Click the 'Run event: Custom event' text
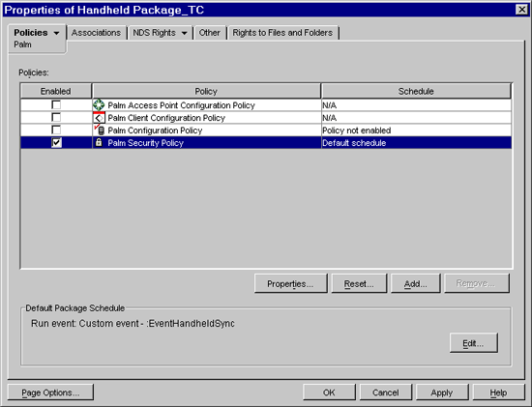Image resolution: width=532 pixels, height=407 pixels. pos(133,323)
